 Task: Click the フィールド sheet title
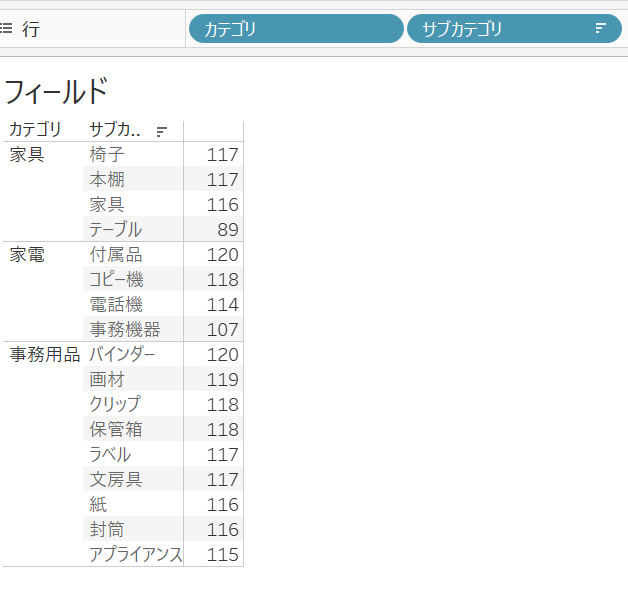[x=56, y=91]
